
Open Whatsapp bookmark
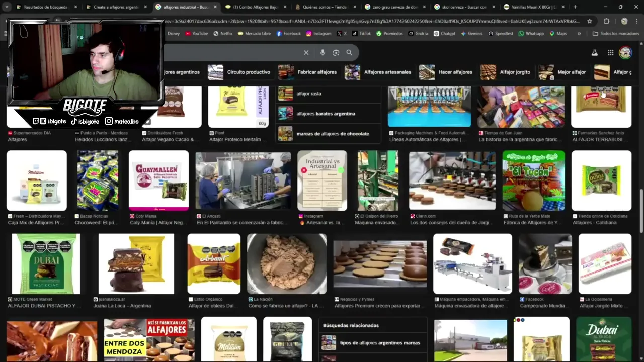pos(531,33)
